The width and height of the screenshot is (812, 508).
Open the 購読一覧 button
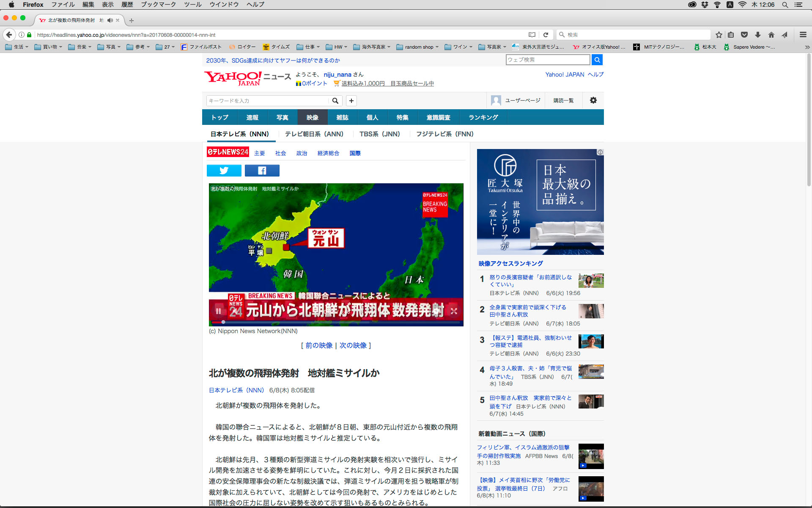click(x=563, y=100)
